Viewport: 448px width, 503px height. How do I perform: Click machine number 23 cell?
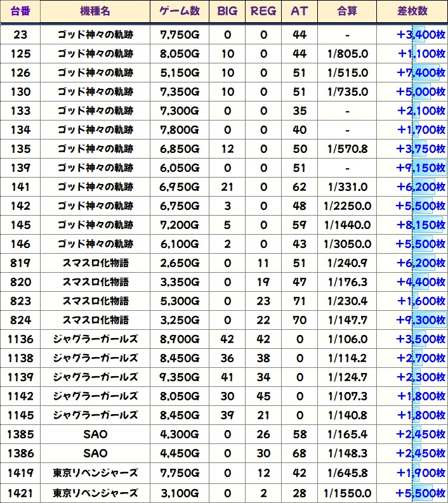coord(20,34)
